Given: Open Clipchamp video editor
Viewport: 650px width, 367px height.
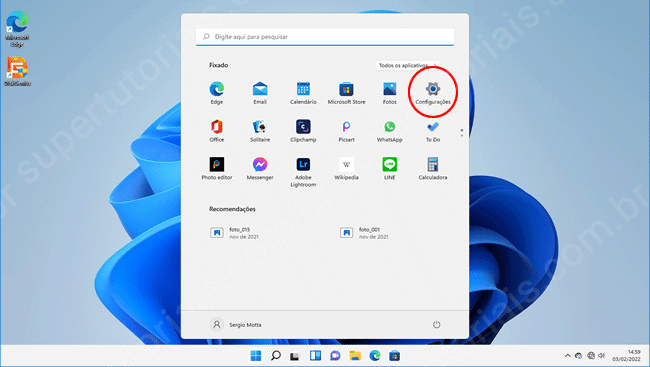Looking at the screenshot, I should 303,131.
